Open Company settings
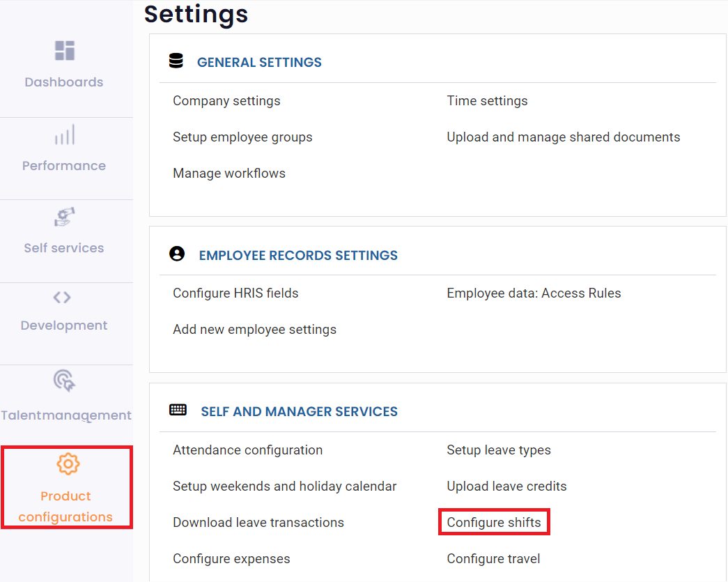 click(226, 100)
